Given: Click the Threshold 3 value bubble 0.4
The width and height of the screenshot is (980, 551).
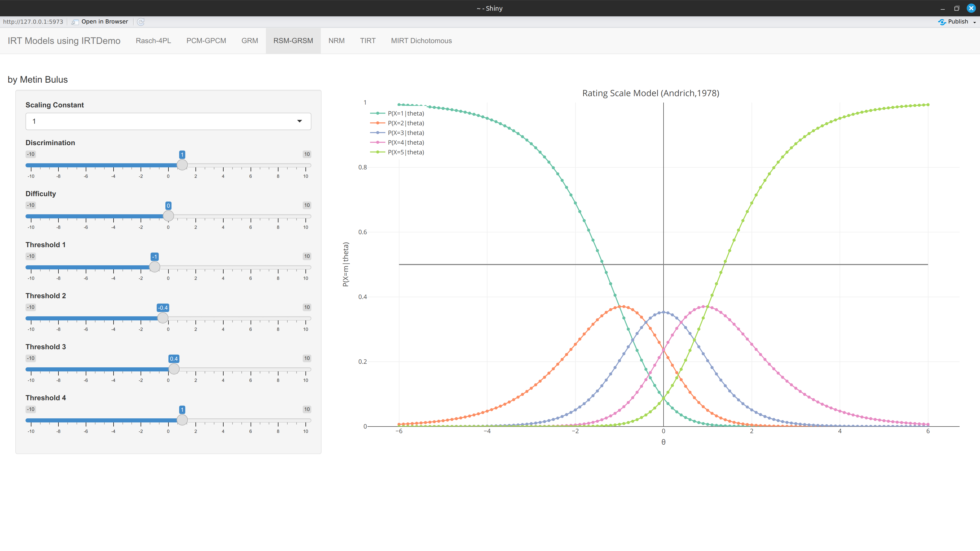Looking at the screenshot, I should coord(174,359).
